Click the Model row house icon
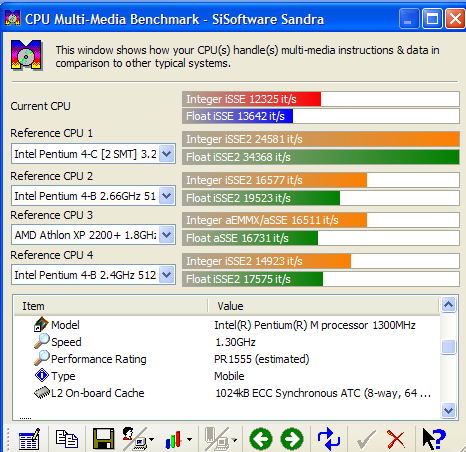Image resolution: width=466 pixels, height=452 pixels. (x=41, y=324)
